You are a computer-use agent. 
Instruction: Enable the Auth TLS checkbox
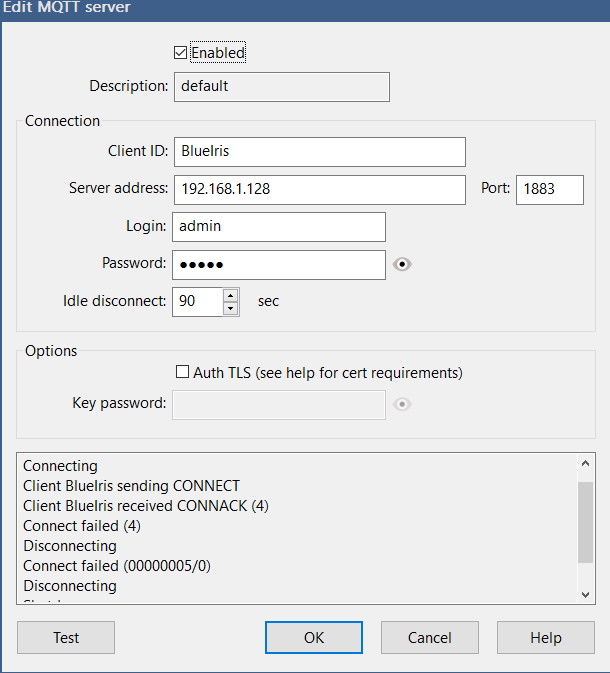pyautogui.click(x=182, y=373)
